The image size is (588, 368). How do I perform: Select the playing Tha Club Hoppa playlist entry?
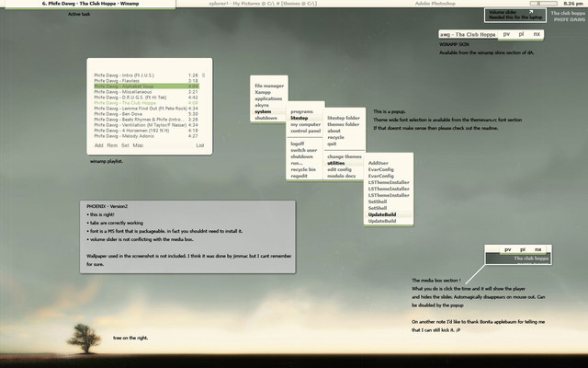pyautogui.click(x=146, y=103)
